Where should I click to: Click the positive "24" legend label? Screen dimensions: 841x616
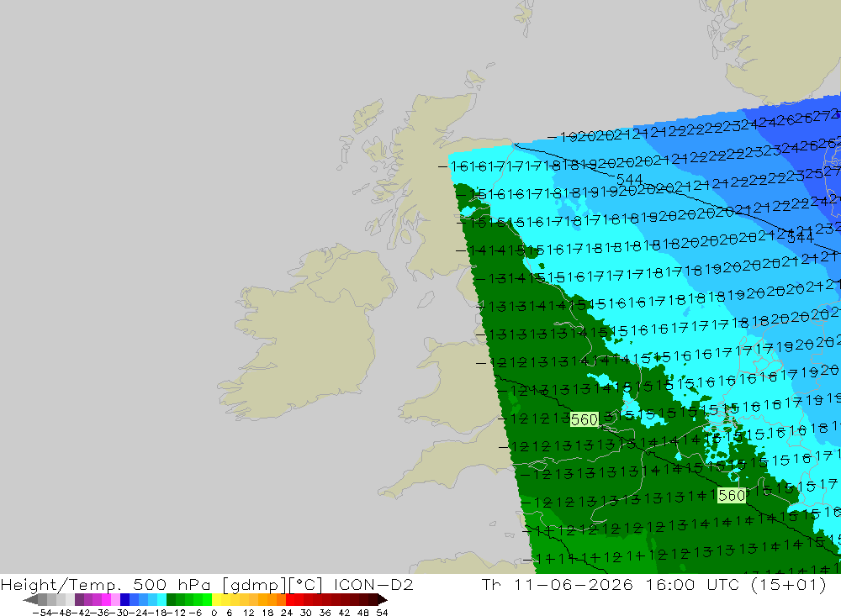(x=287, y=613)
